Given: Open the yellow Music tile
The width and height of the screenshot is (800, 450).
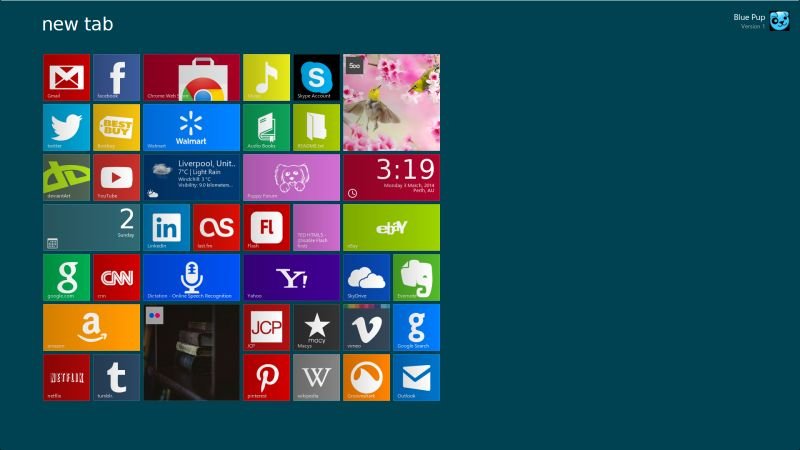Looking at the screenshot, I should coord(266,78).
